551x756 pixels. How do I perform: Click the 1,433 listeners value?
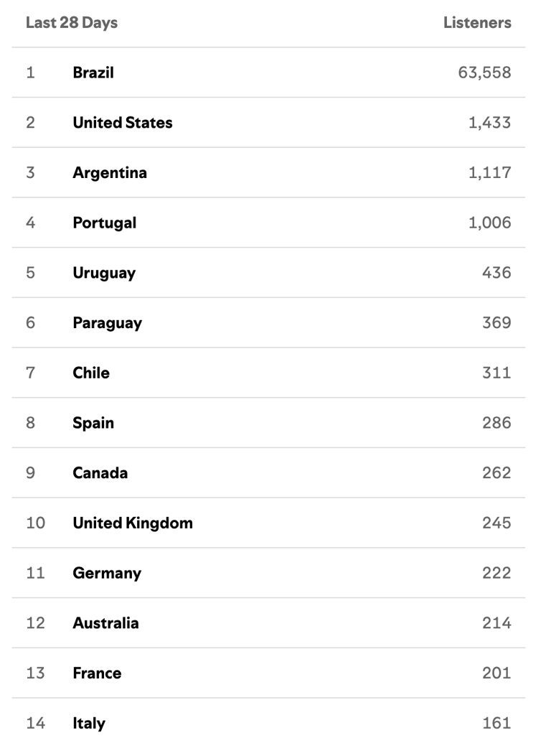tap(489, 123)
